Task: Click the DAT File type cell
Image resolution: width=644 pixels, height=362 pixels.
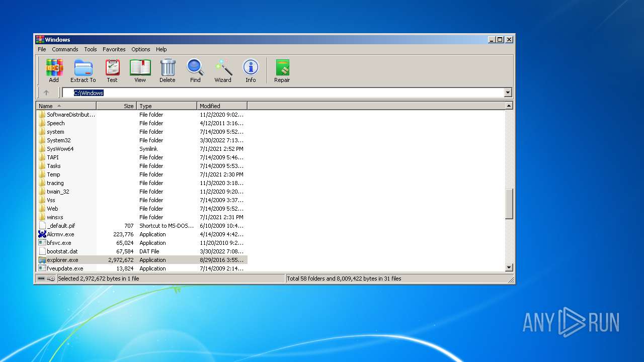Action: (149, 251)
